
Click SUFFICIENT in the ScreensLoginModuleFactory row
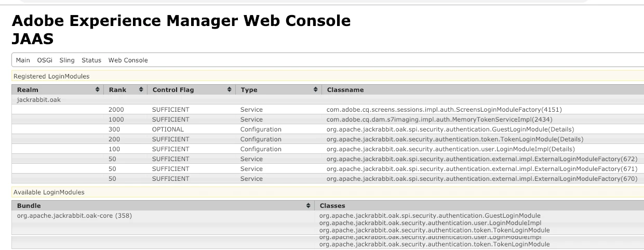coord(170,110)
